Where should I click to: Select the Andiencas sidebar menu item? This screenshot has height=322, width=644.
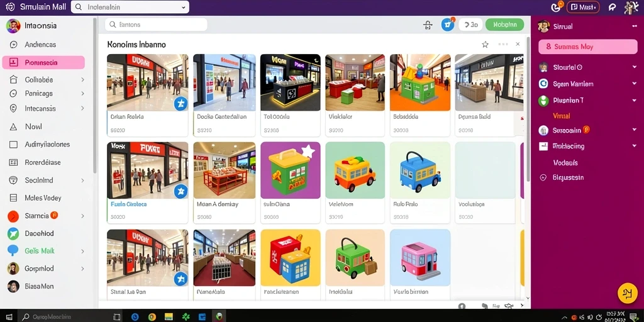click(40, 45)
